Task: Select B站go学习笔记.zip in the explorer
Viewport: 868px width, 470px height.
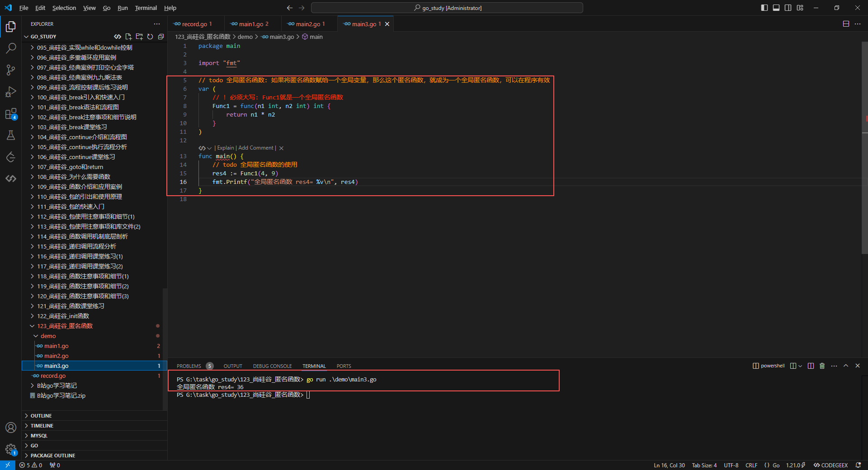Action: coord(61,395)
